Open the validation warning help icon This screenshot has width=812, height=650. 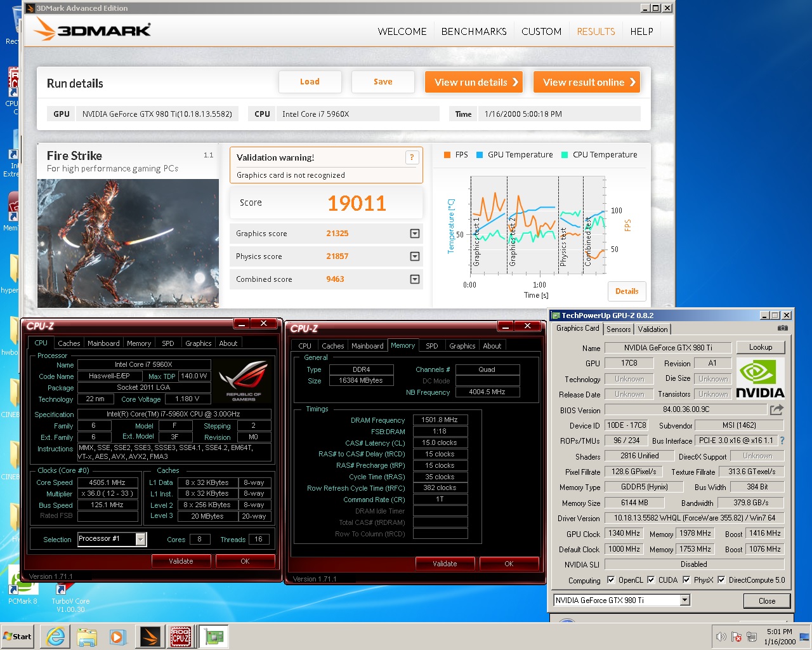[412, 157]
